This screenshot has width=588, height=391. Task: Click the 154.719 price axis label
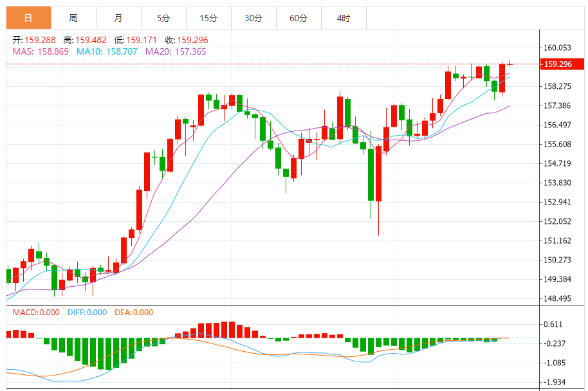click(557, 163)
